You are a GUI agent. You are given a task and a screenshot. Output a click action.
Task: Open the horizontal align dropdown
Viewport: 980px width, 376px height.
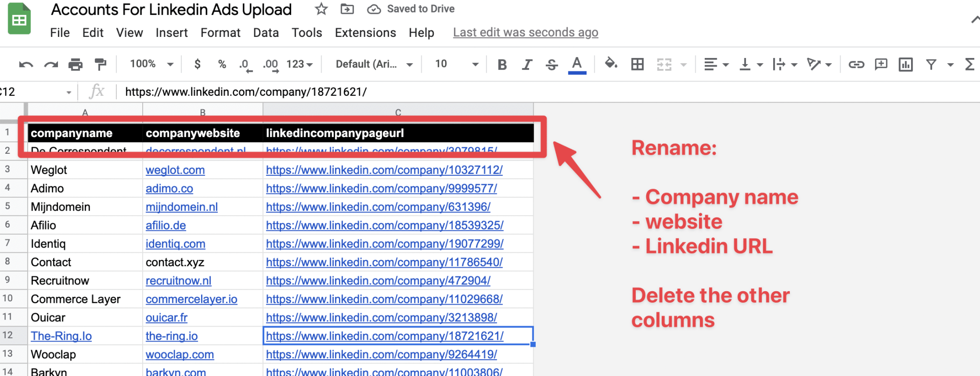pos(716,64)
